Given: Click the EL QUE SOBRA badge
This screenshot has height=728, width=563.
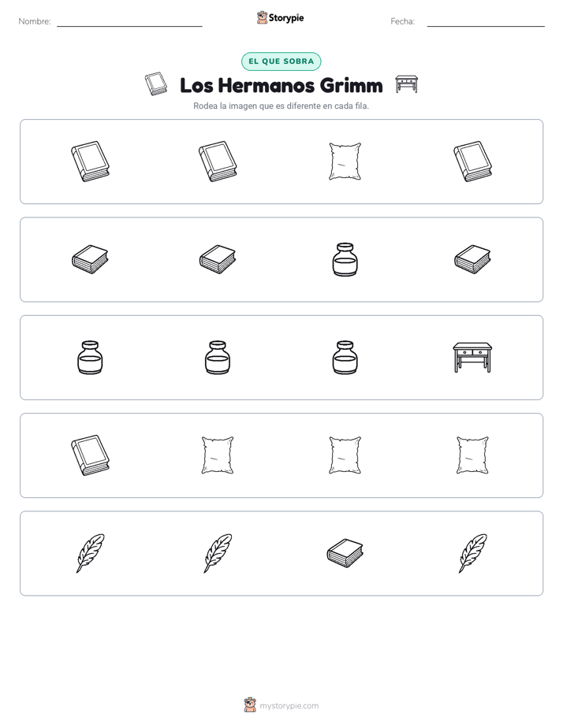Looking at the screenshot, I should (x=281, y=61).
